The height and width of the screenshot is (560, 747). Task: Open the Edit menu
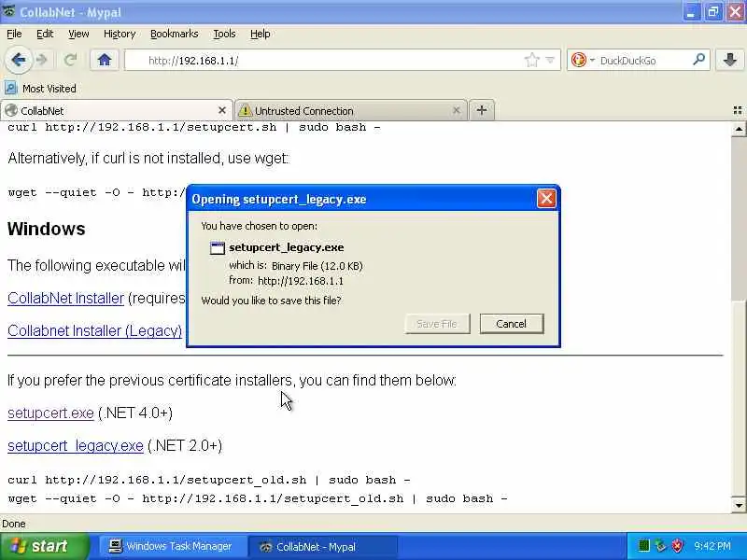click(45, 34)
